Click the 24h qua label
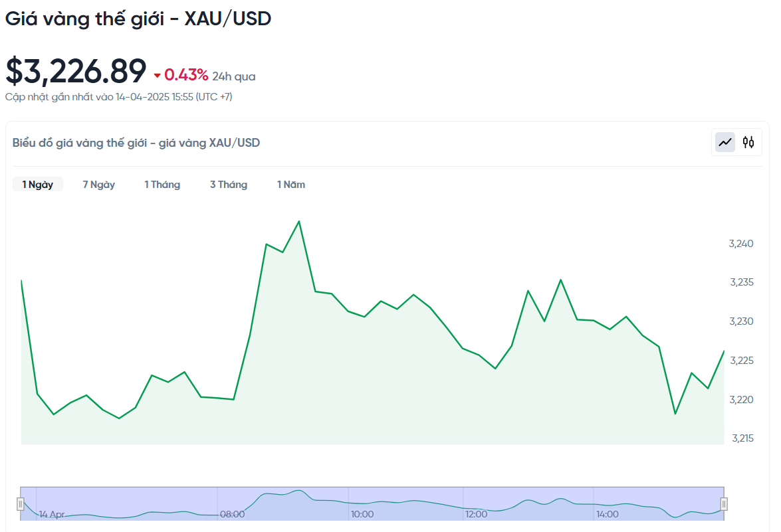The width and height of the screenshot is (781, 532). coord(233,76)
